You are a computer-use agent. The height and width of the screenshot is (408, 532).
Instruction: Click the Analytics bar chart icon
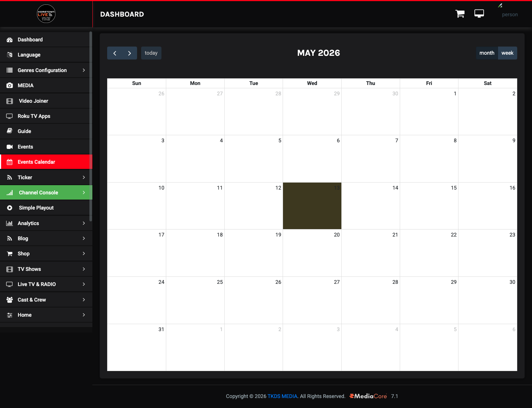point(10,223)
